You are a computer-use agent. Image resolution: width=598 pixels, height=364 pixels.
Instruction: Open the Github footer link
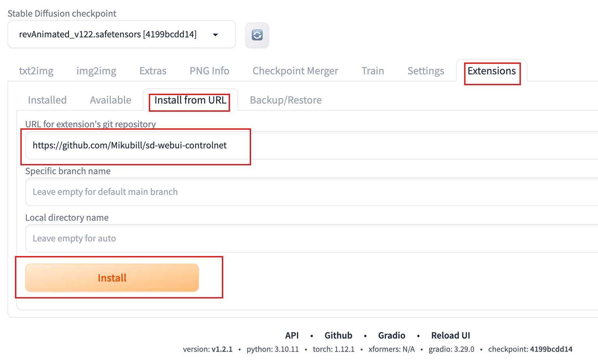(x=338, y=335)
